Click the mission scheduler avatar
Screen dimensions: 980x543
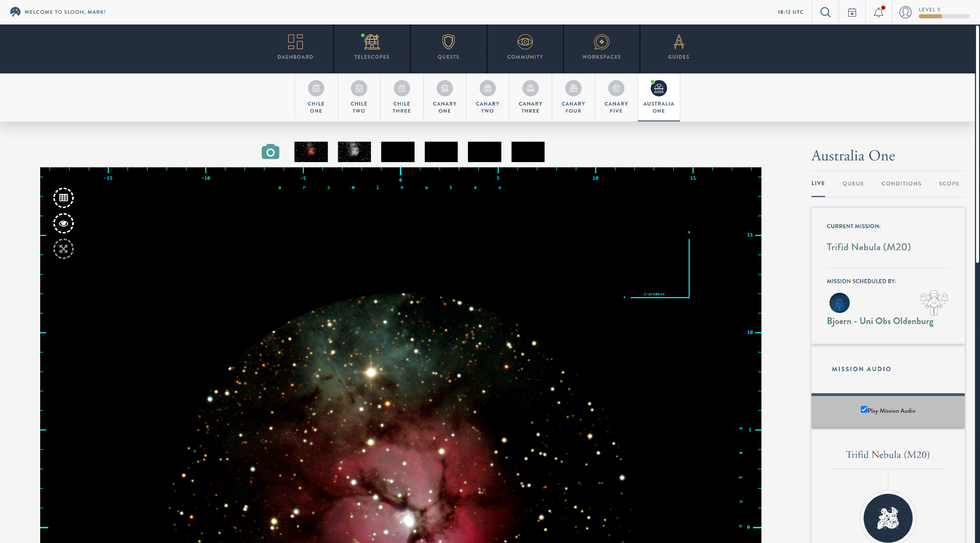pos(839,303)
